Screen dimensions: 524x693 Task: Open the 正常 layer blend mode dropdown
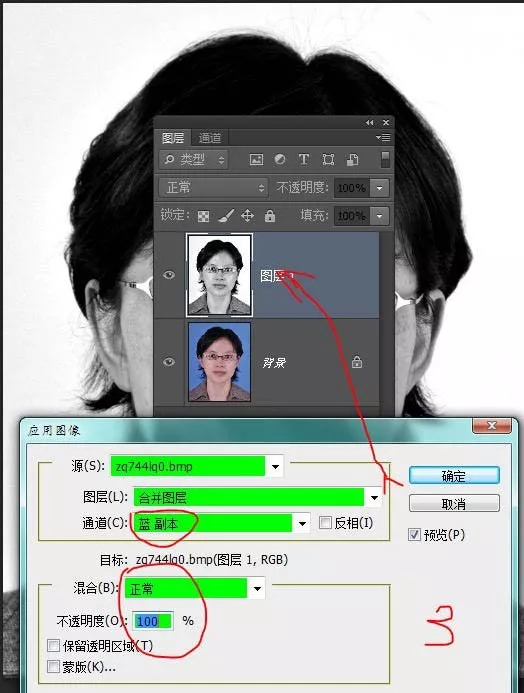[x=213, y=188]
